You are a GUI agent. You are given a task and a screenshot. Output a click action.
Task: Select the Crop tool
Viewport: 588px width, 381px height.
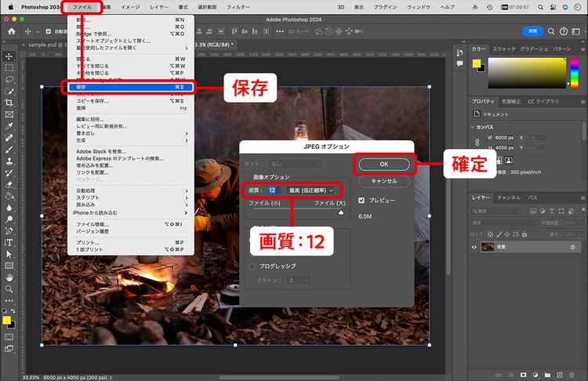click(x=9, y=103)
